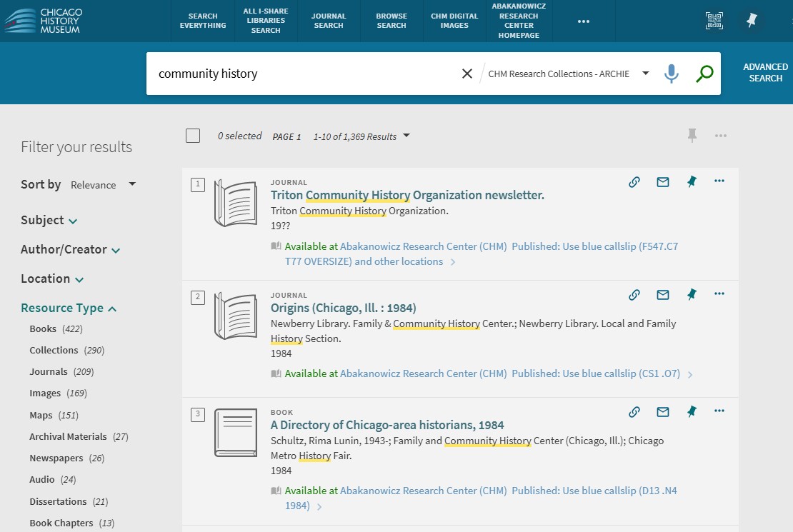Open the QR code icon in header

tap(714, 21)
